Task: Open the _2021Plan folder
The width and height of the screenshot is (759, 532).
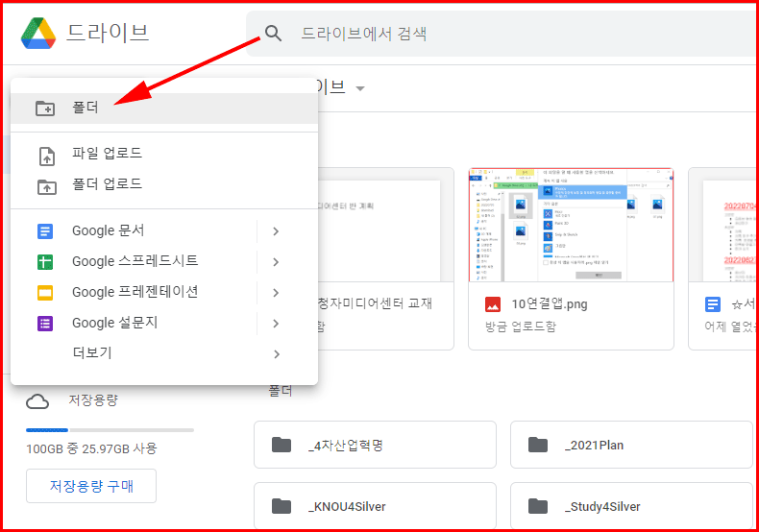Action: point(631,445)
